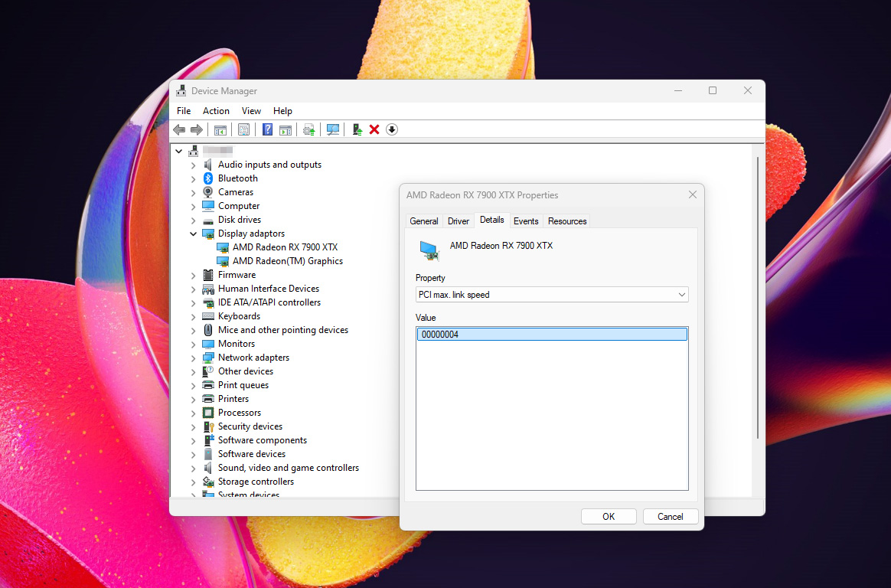The image size is (891, 588).
Task: Open the Action menu
Action: click(x=216, y=111)
